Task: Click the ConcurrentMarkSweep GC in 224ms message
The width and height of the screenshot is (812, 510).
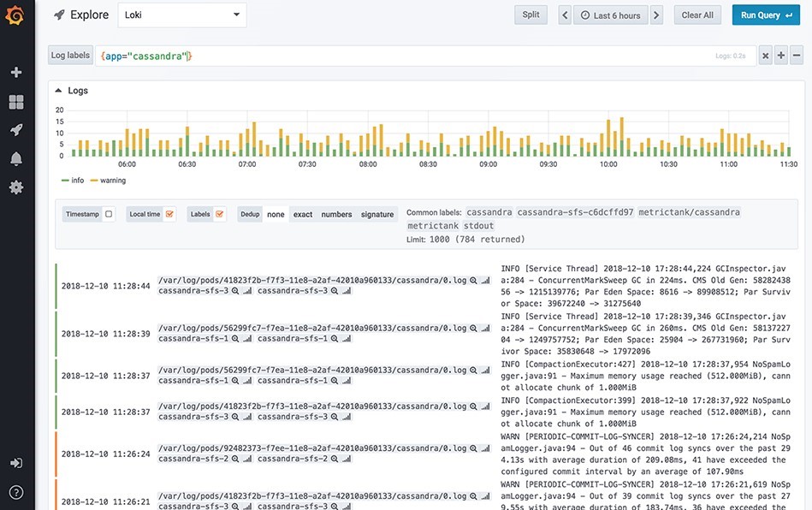Action: (x=645, y=286)
